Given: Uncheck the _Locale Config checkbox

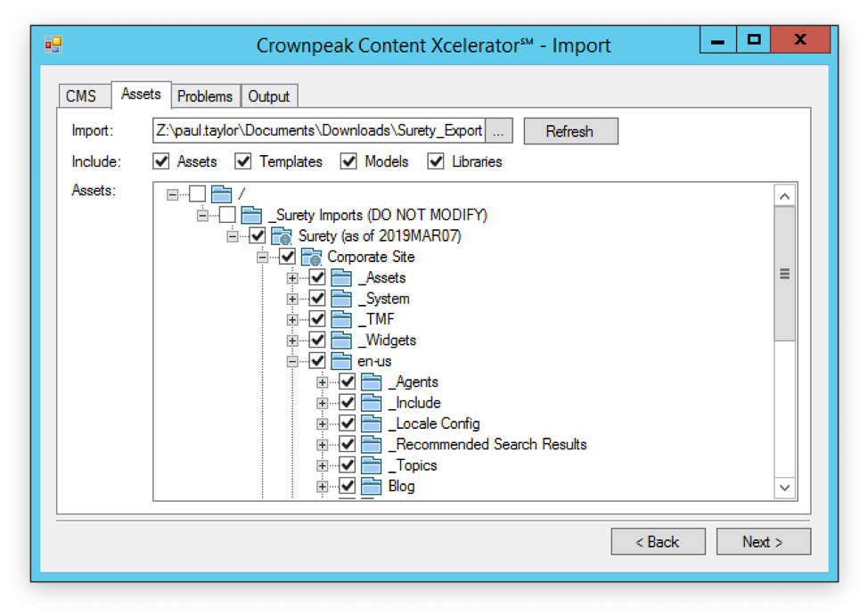Looking at the screenshot, I should [x=347, y=423].
